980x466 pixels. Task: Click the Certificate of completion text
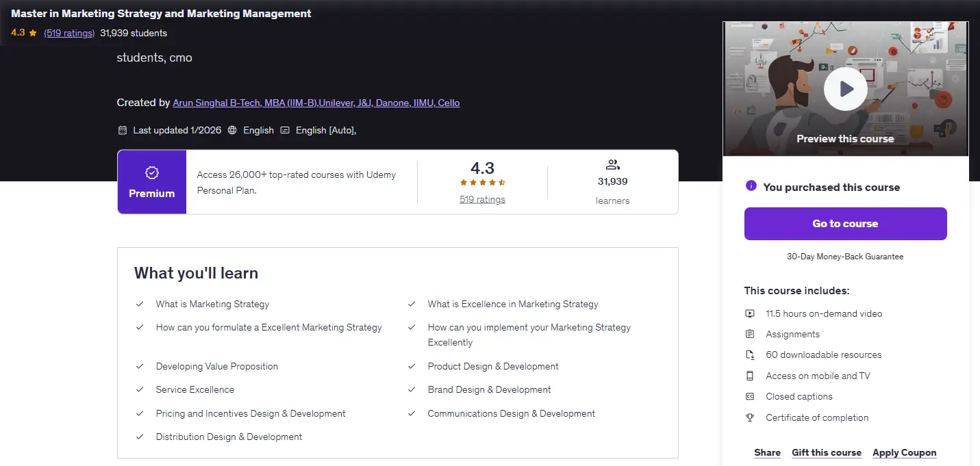817,417
